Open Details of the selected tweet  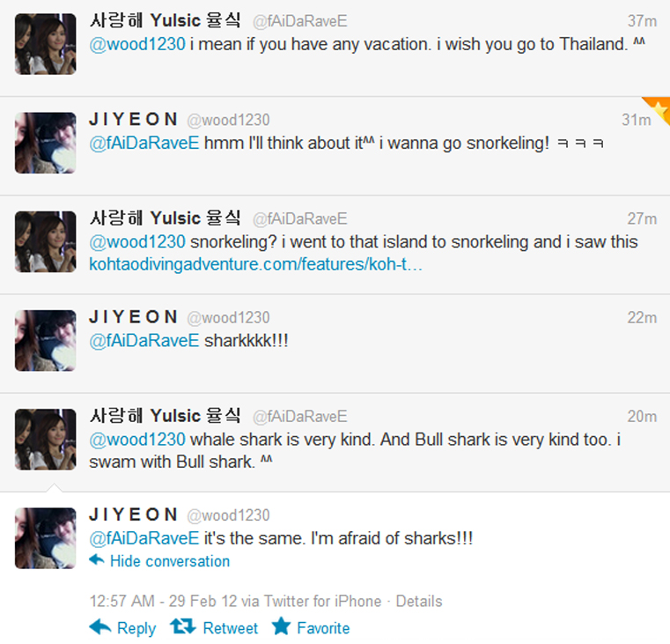(419, 601)
